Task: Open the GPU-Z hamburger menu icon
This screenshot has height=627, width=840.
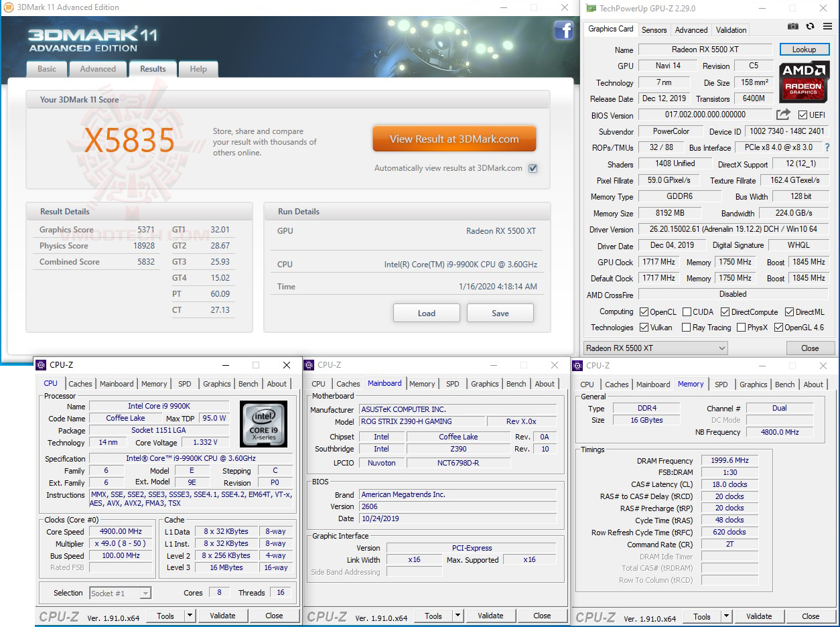Action: [826, 27]
